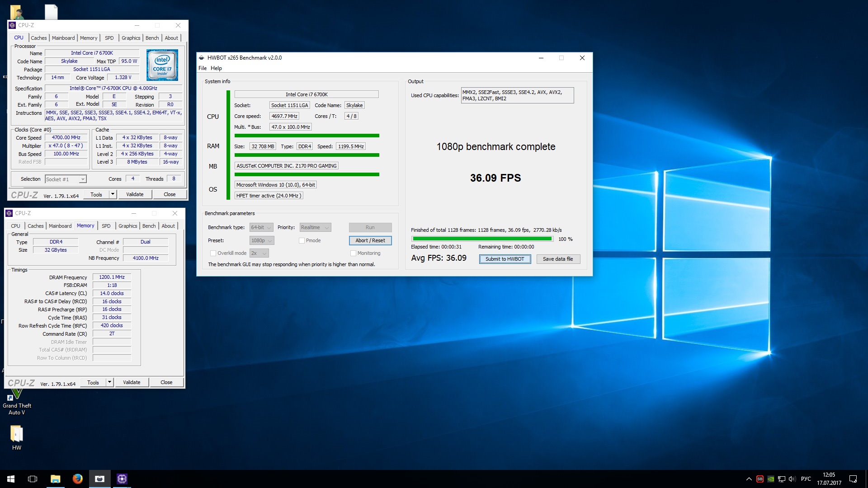868x488 pixels.
Task: Close the HWBOT x265 Benchmark window
Action: pyautogui.click(x=582, y=58)
